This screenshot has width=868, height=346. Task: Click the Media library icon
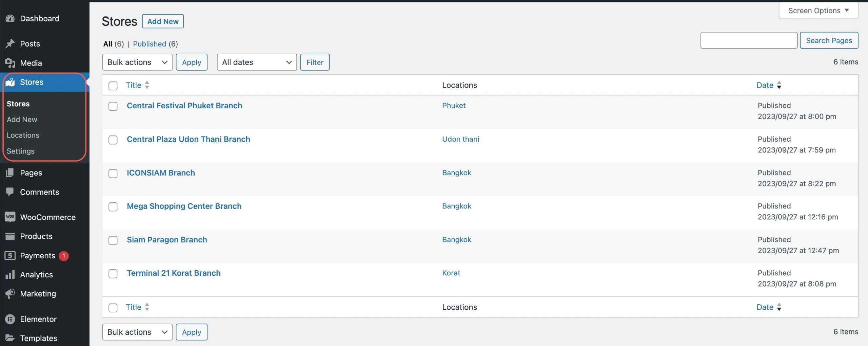click(10, 63)
